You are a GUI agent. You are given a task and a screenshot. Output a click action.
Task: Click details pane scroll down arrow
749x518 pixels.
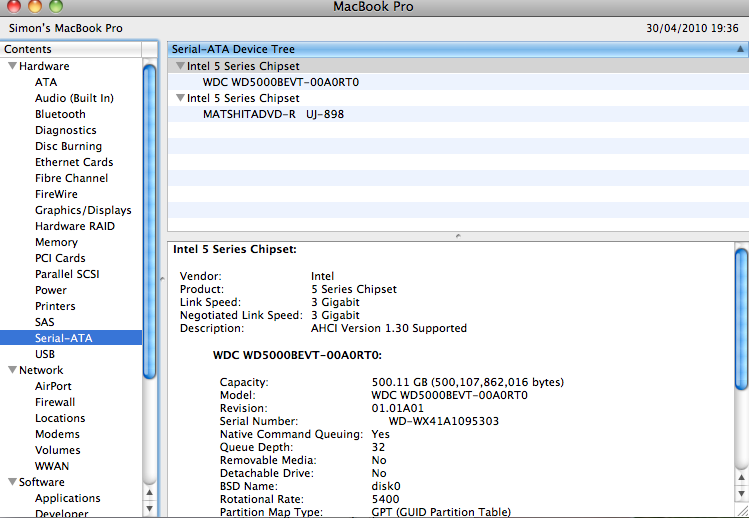point(741,493)
